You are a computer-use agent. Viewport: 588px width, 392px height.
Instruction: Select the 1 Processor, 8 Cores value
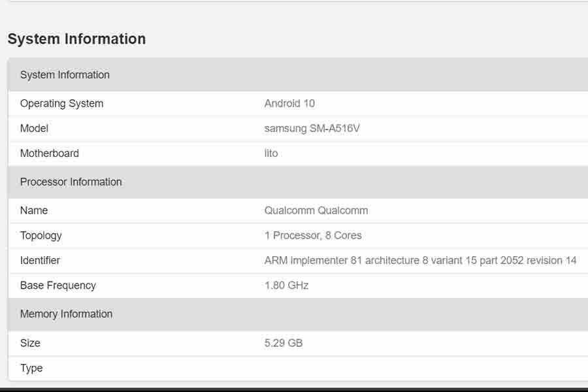[x=313, y=236]
